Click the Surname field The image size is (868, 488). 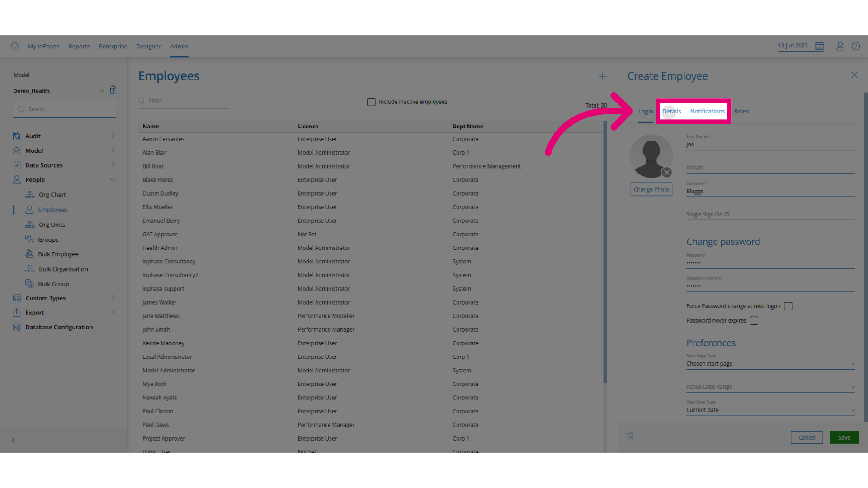770,191
